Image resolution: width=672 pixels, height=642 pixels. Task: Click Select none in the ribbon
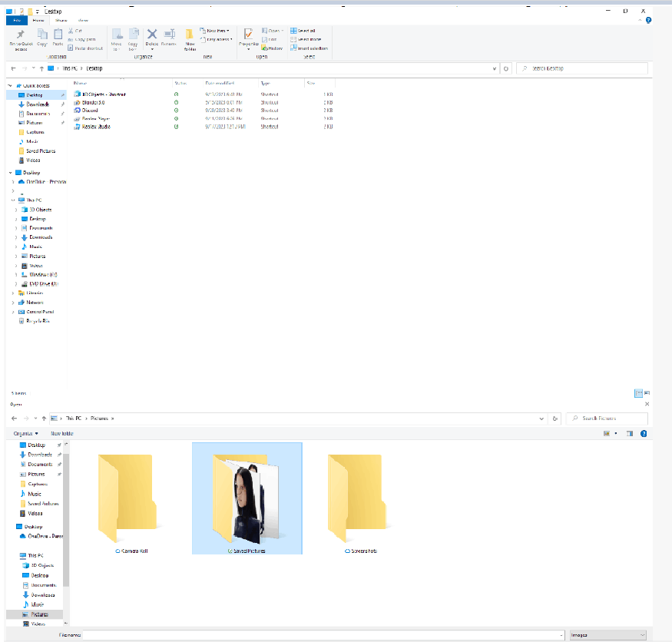point(306,39)
